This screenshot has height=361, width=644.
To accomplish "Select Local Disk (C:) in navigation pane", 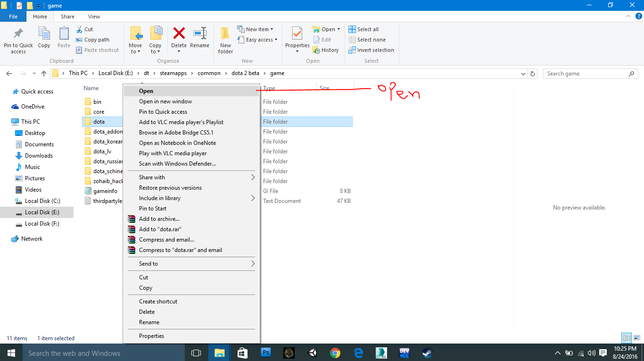I will pyautogui.click(x=42, y=201).
